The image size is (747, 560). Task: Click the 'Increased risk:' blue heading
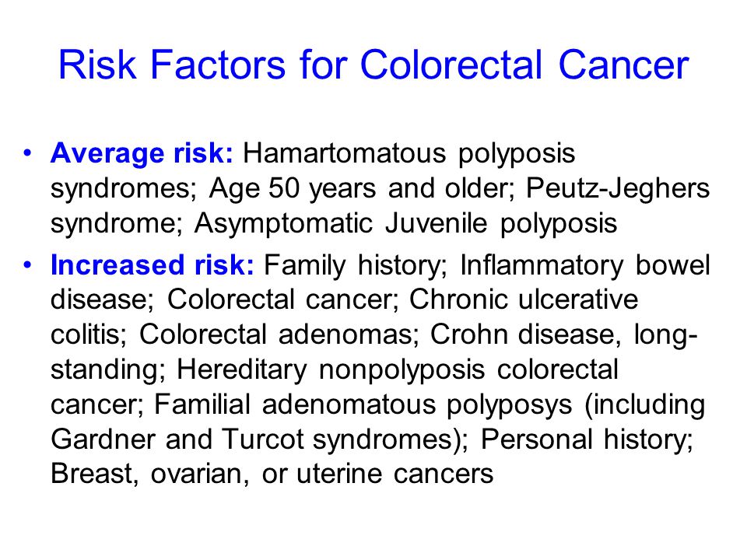coord(153,265)
